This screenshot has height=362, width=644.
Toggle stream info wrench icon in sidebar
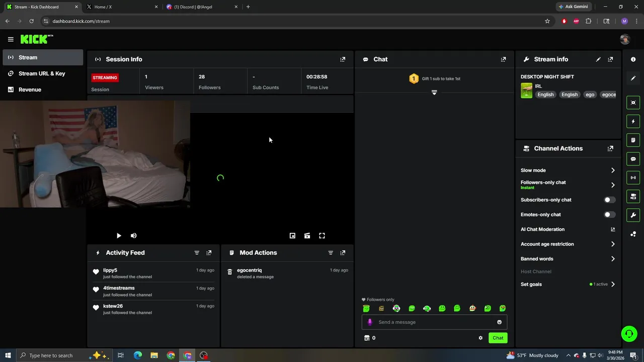click(633, 215)
